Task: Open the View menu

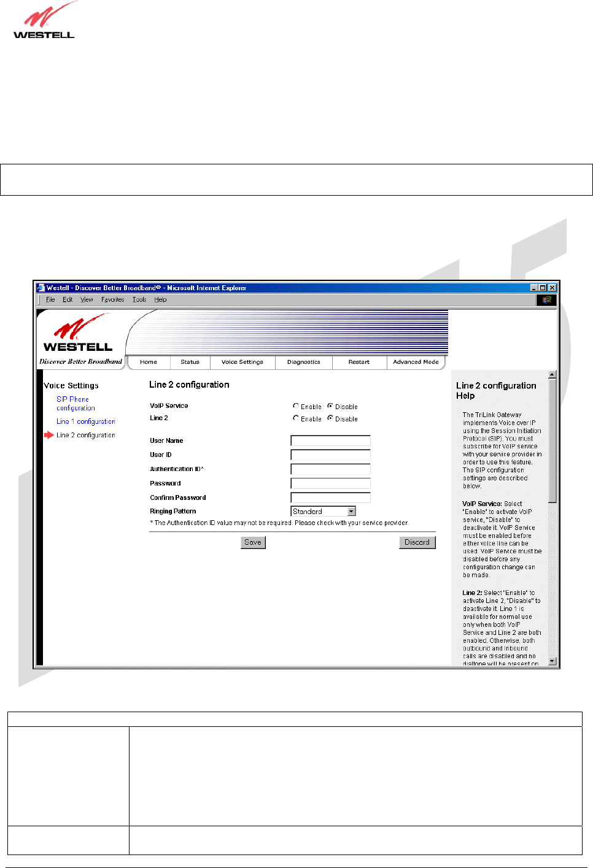Action: [87, 300]
